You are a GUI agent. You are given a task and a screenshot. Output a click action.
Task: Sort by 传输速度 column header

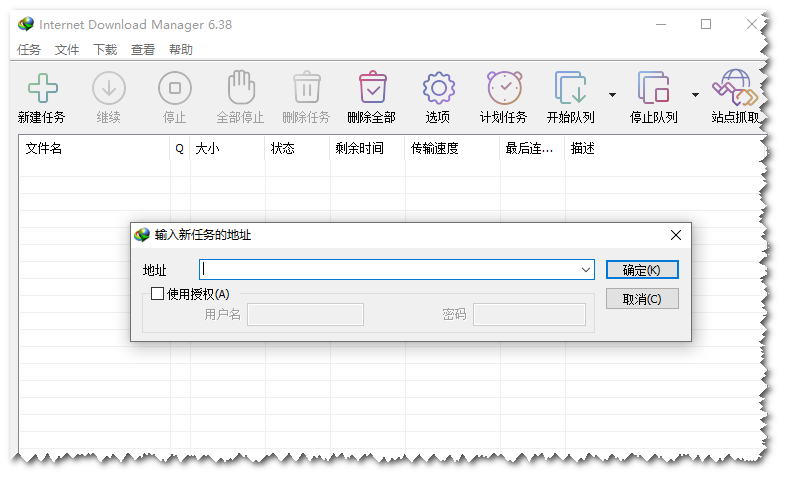[452, 148]
